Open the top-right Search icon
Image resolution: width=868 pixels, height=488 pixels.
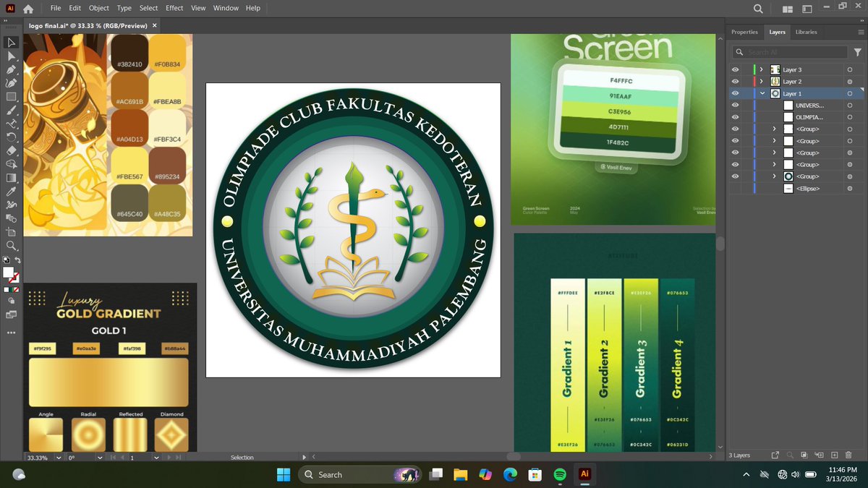[x=758, y=9]
